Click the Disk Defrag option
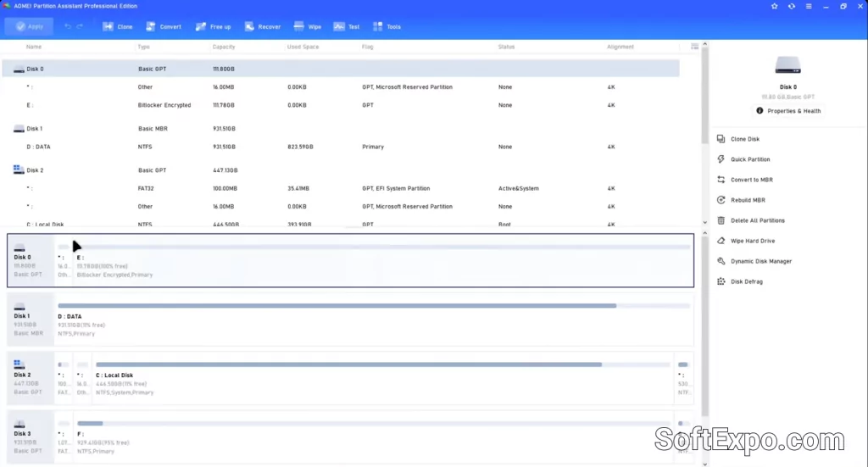The height and width of the screenshot is (467, 868). click(739, 281)
